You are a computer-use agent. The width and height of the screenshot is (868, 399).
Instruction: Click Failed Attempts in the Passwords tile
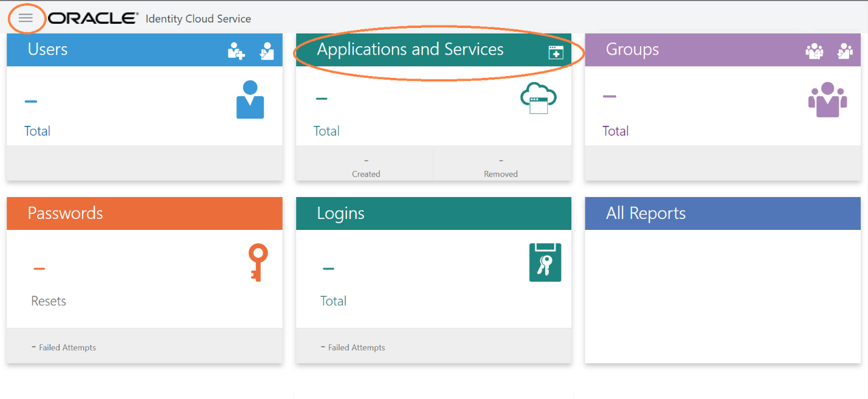pos(64,347)
